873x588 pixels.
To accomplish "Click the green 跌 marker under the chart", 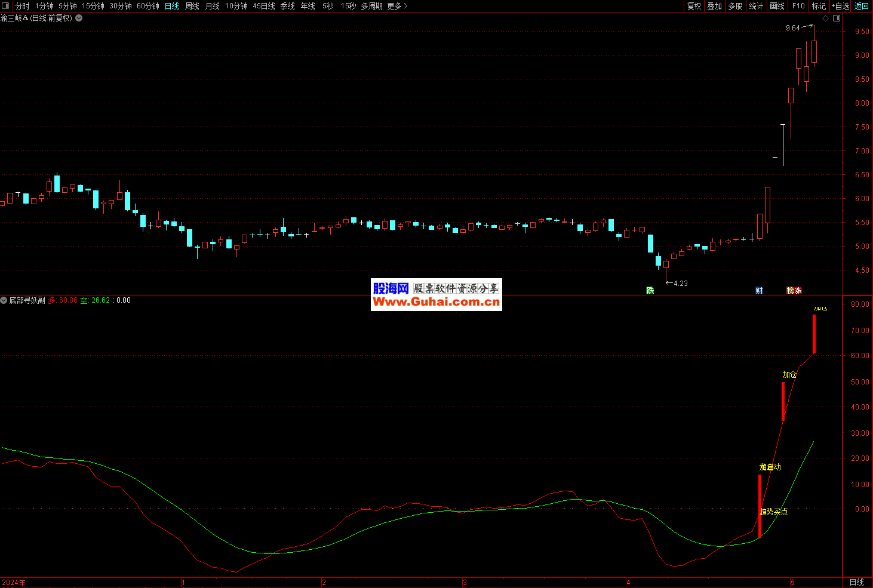I will 650,291.
